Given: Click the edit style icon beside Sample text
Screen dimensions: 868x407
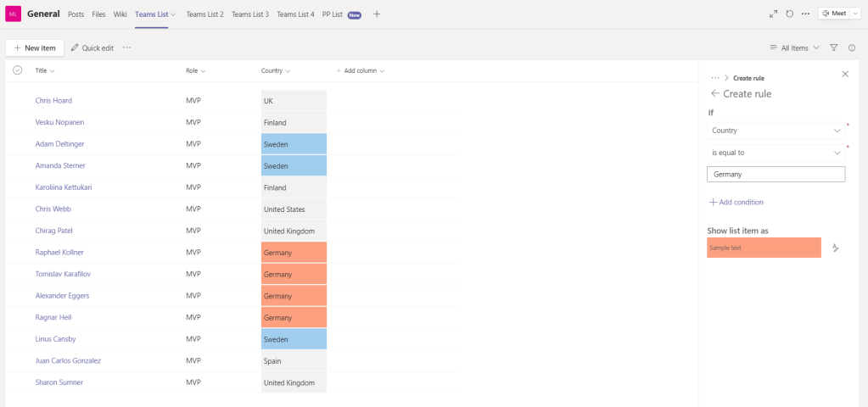Looking at the screenshot, I should tap(836, 248).
